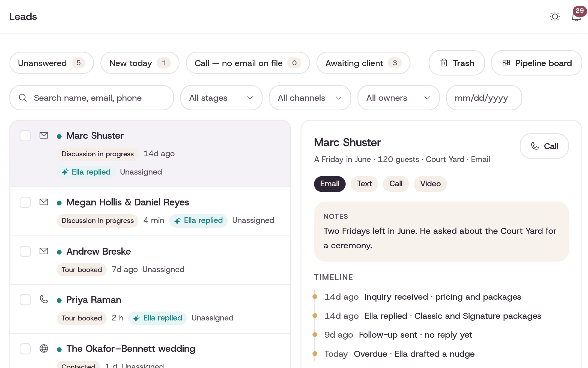Open The Okafor–Bennett wedding lead
The height and width of the screenshot is (368, 588).
[150, 351]
